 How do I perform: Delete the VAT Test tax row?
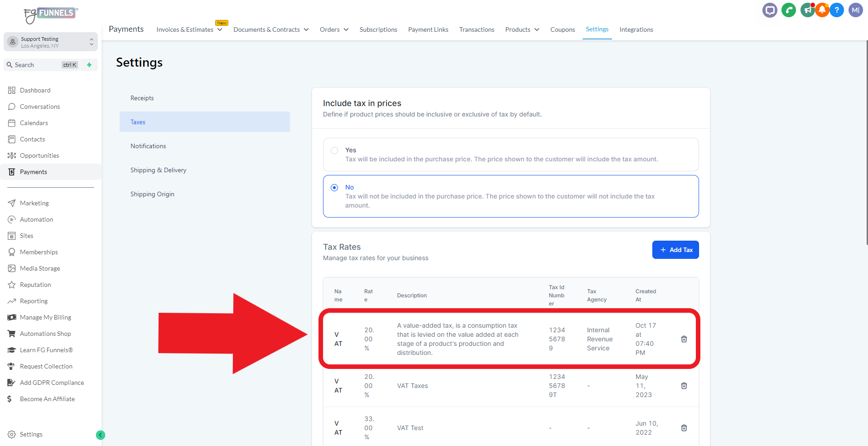point(684,428)
